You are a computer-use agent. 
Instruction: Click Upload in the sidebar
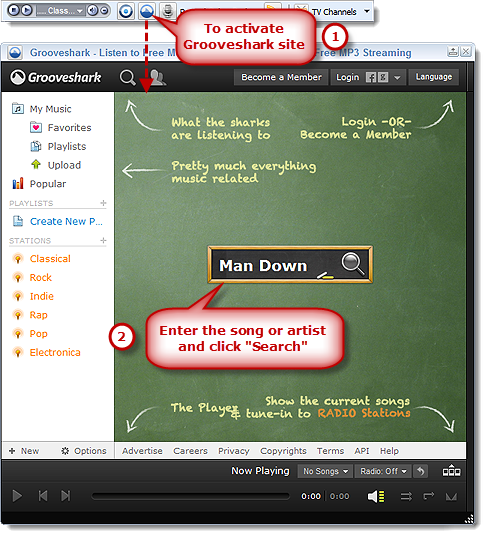click(64, 165)
